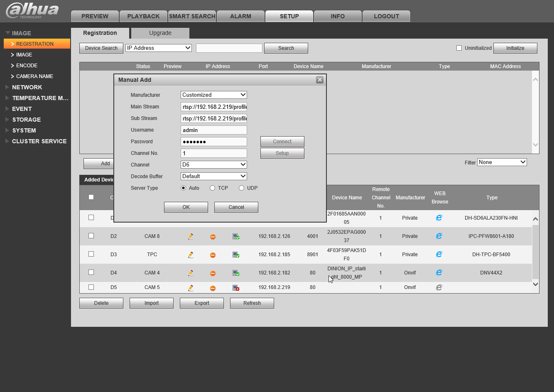This screenshot has width=554, height=392.
Task: Remove the CAM 5 device at D5
Action: 213,288
